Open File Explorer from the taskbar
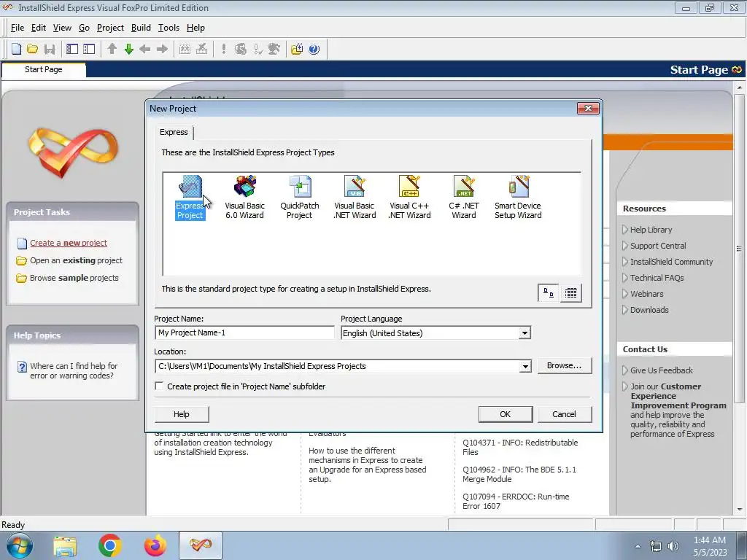The width and height of the screenshot is (747, 560). (x=65, y=545)
